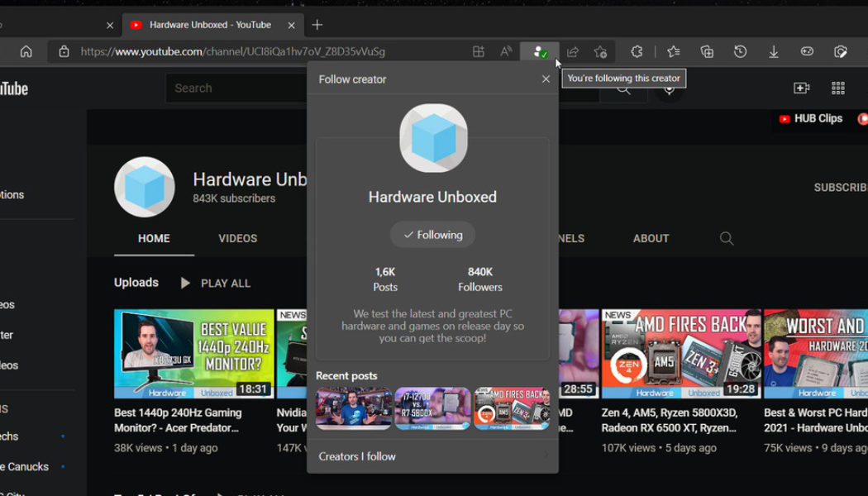Viewport: 868px width, 496px height.
Task: Open the Edge apps grid icon
Action: tap(837, 88)
